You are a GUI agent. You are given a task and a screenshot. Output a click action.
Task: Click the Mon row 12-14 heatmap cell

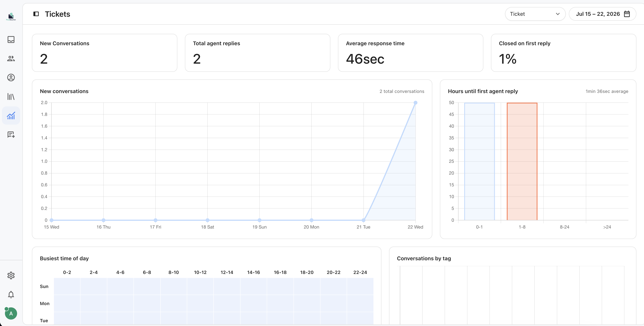pos(227,303)
